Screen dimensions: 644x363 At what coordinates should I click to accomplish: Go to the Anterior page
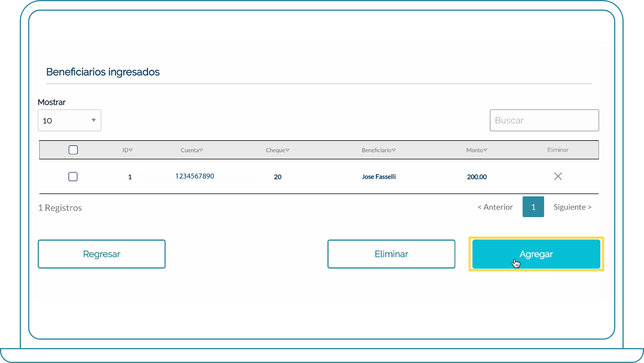(x=495, y=207)
